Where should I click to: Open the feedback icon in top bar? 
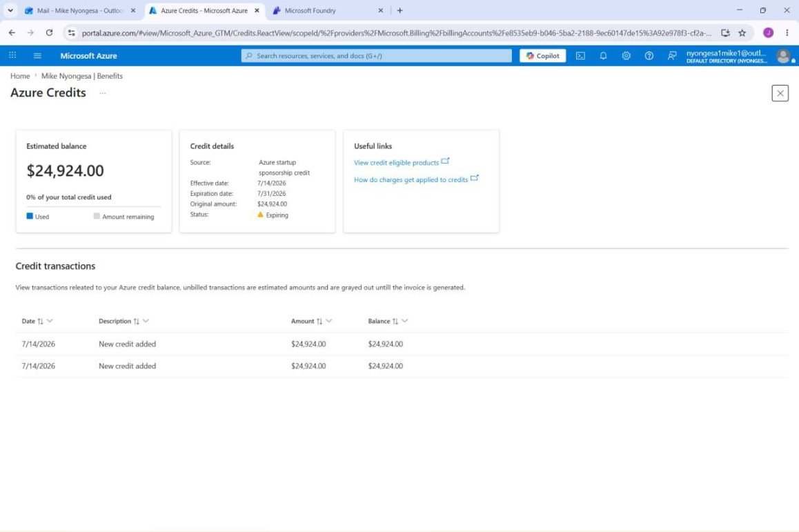[x=672, y=55]
